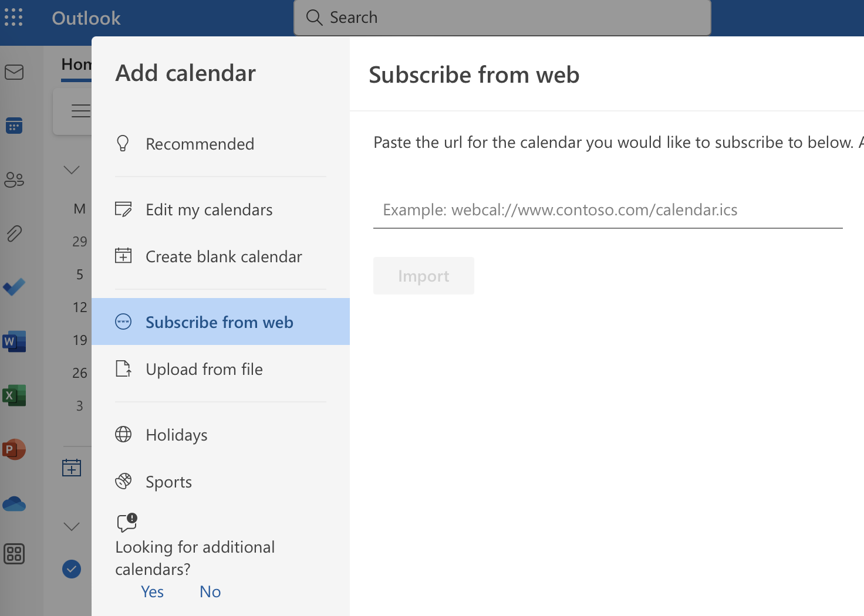The height and width of the screenshot is (616, 864).
Task: Collapse the calendars list chevron
Action: [x=72, y=526]
